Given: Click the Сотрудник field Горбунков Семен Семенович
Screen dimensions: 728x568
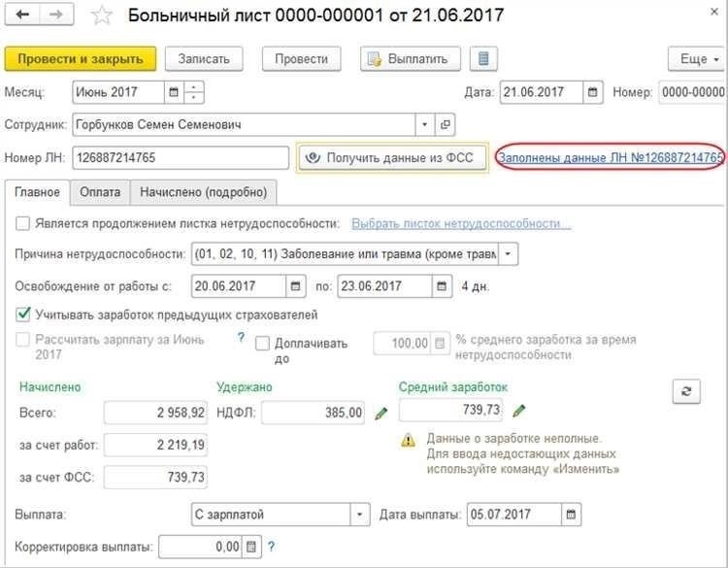Looking at the screenshot, I should click(244, 124).
